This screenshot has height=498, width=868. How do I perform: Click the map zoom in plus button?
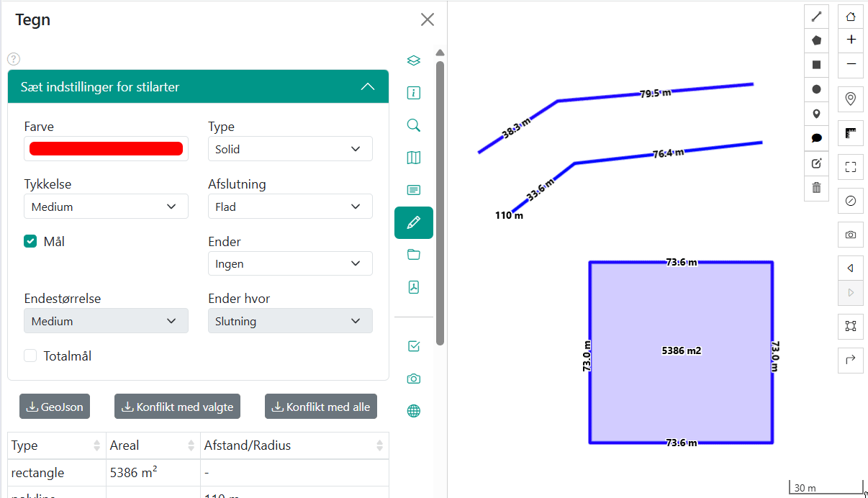pyautogui.click(x=851, y=40)
